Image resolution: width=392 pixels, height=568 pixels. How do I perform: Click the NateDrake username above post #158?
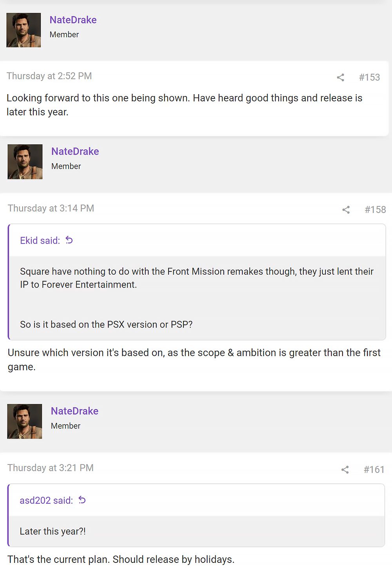(75, 151)
